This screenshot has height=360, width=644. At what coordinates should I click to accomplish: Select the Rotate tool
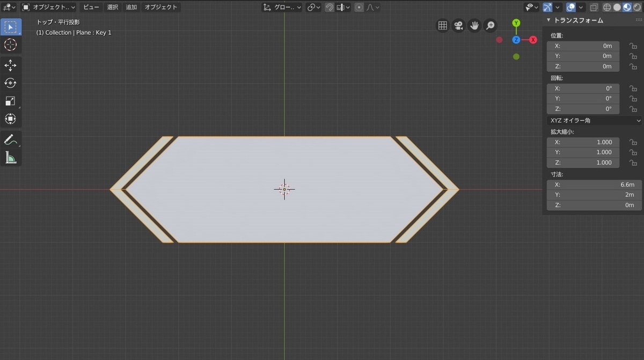click(11, 83)
